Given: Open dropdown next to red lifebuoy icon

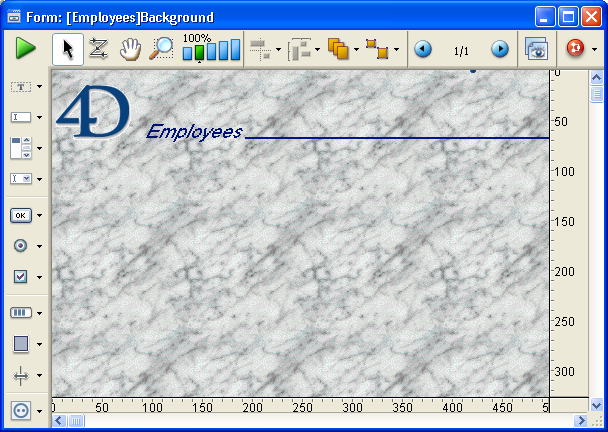Looking at the screenshot, I should click(594, 50).
